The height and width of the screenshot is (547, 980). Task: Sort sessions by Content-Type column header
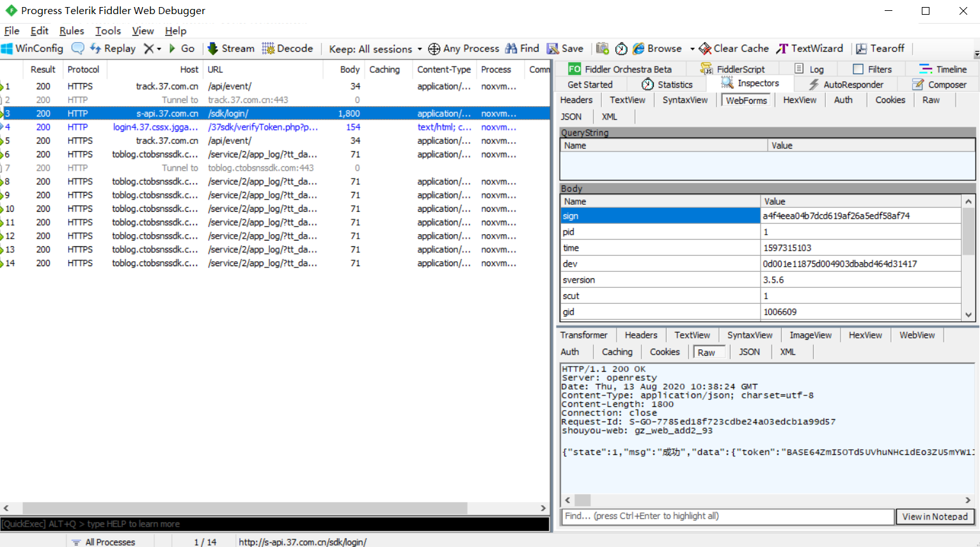(x=444, y=69)
